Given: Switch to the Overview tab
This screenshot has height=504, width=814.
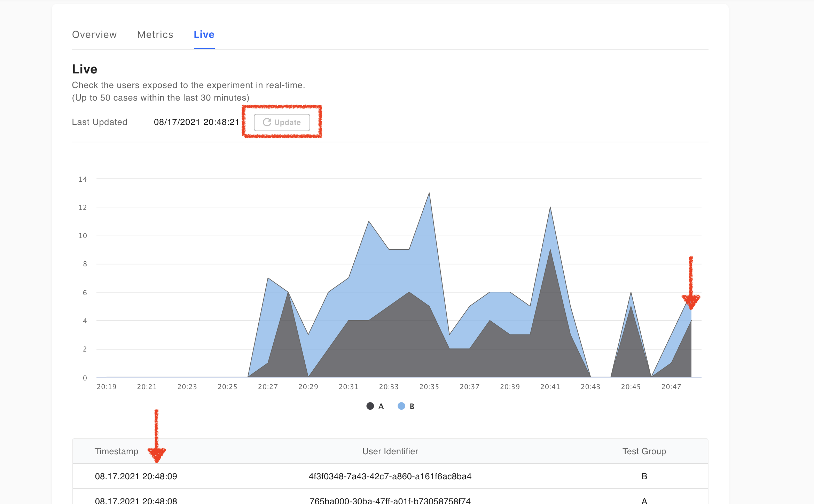Looking at the screenshot, I should [94, 34].
